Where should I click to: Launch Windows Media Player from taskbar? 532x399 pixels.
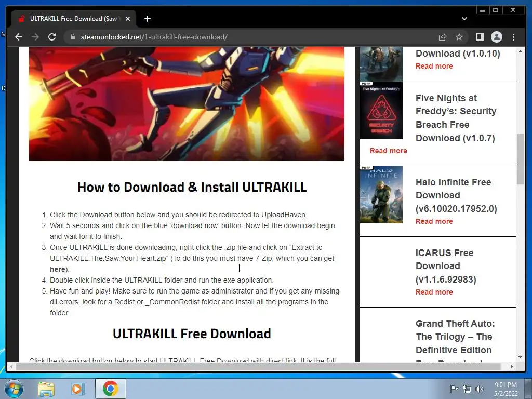click(77, 389)
